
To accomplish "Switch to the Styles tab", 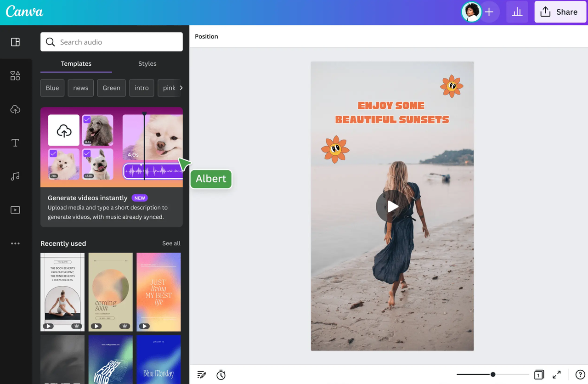I will [147, 64].
